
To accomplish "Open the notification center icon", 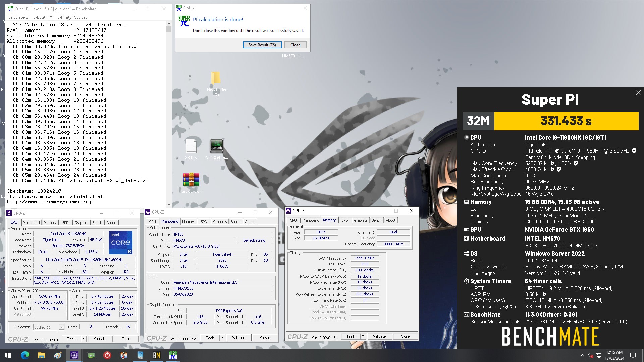I will pyautogui.click(x=633, y=355).
